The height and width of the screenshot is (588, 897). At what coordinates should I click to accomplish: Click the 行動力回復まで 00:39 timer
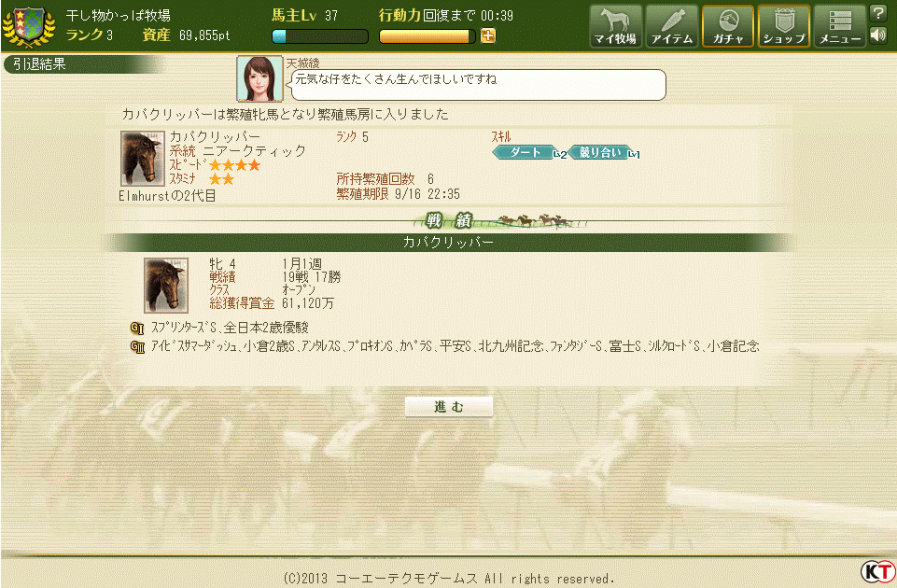pos(445,16)
